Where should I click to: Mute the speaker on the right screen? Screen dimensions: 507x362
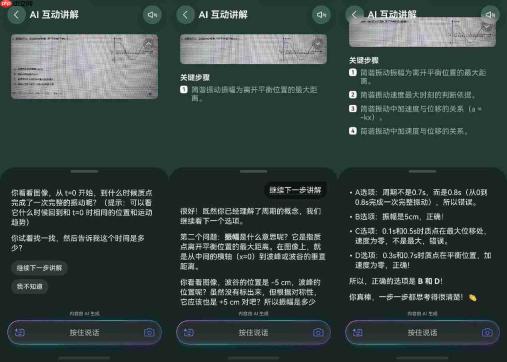pyautogui.click(x=490, y=15)
